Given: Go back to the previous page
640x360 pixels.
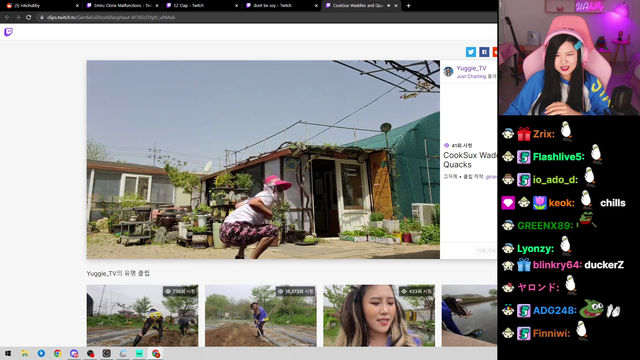Looking at the screenshot, I should (7, 17).
